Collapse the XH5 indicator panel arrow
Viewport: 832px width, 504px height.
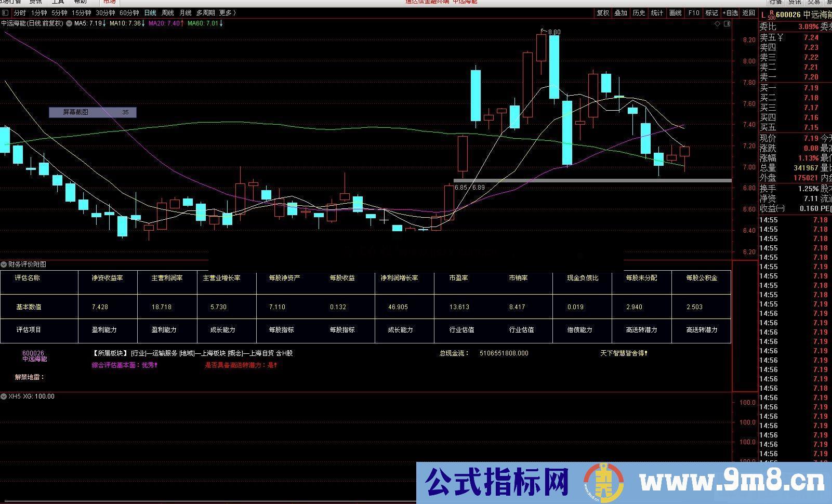[4, 396]
